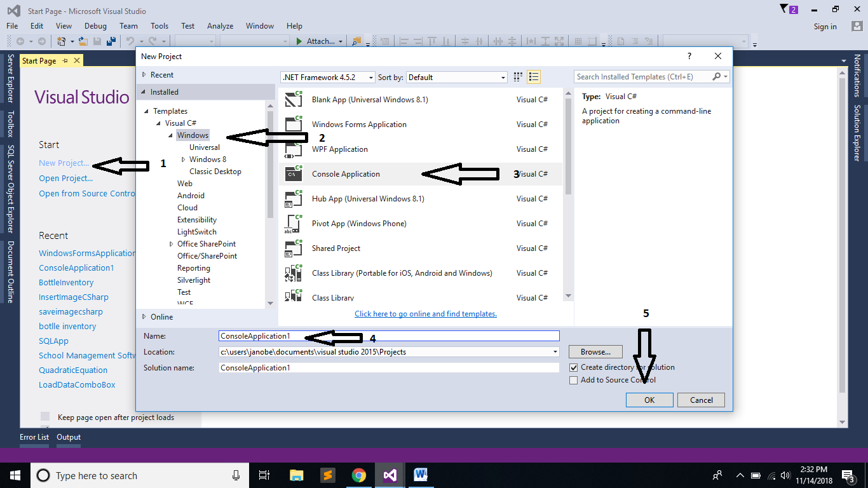Toggle Keep page open after project loads
The image size is (868, 488).
[x=45, y=417]
